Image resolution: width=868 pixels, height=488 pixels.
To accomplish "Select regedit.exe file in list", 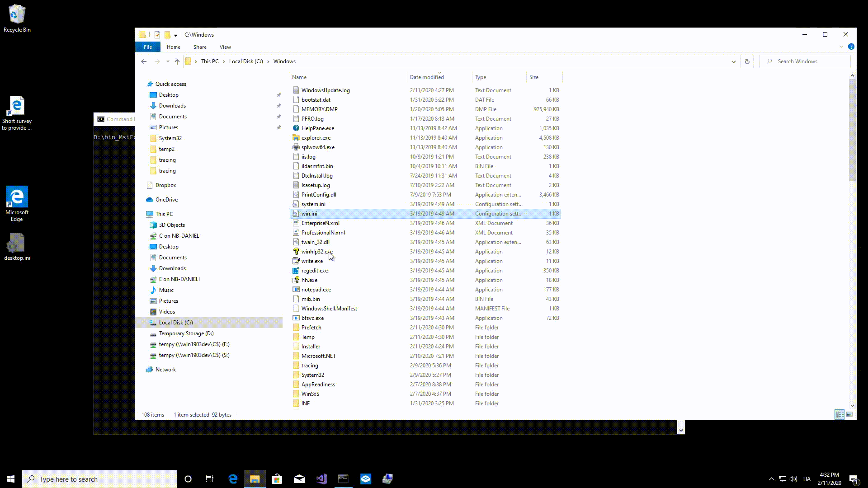I will coord(315,271).
